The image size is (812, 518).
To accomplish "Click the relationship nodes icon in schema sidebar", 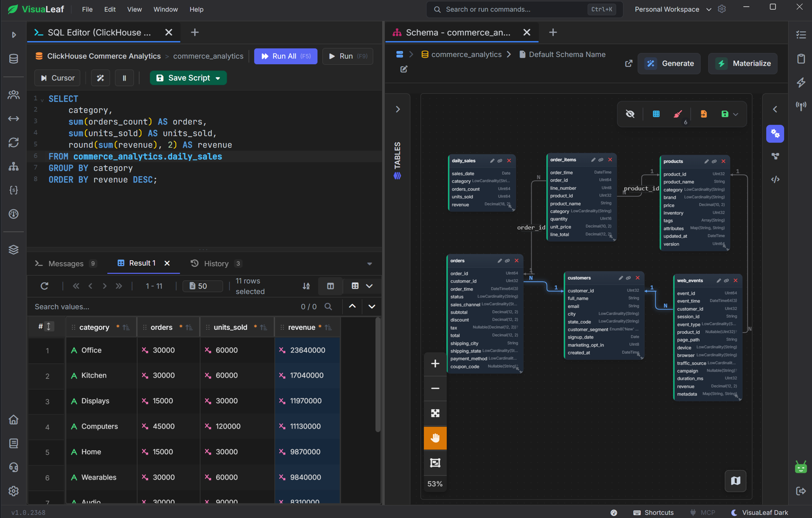I will point(775,156).
